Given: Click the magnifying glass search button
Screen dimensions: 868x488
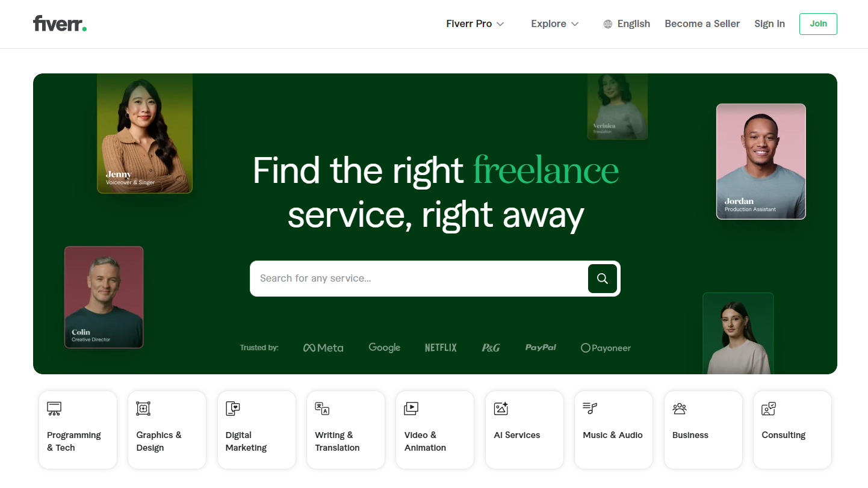Looking at the screenshot, I should pos(602,279).
